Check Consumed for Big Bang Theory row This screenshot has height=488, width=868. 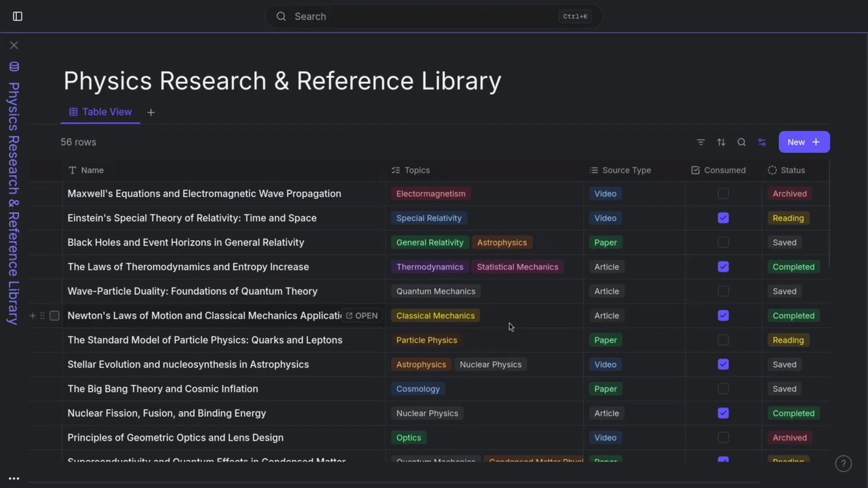pos(724,389)
